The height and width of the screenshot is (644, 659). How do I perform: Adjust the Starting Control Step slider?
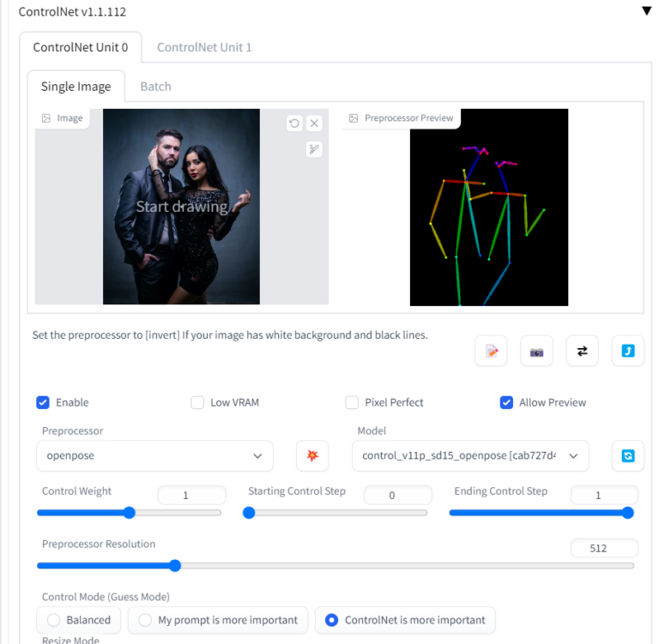coord(335,513)
